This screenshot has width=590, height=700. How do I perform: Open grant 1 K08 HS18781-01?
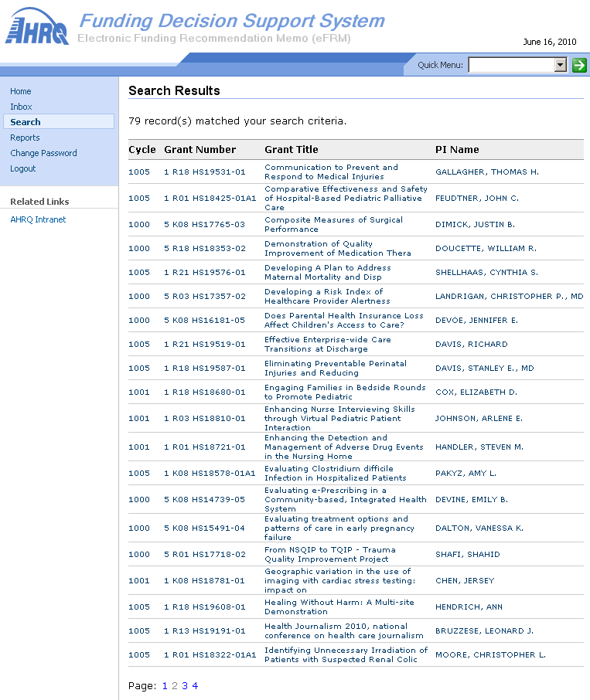point(205,581)
